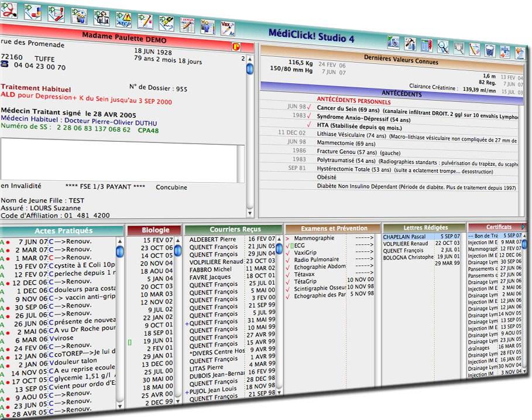Image resolution: width=532 pixels, height=420 pixels.
Task: Toggle the check mark beside ECG
Action: click(x=288, y=245)
